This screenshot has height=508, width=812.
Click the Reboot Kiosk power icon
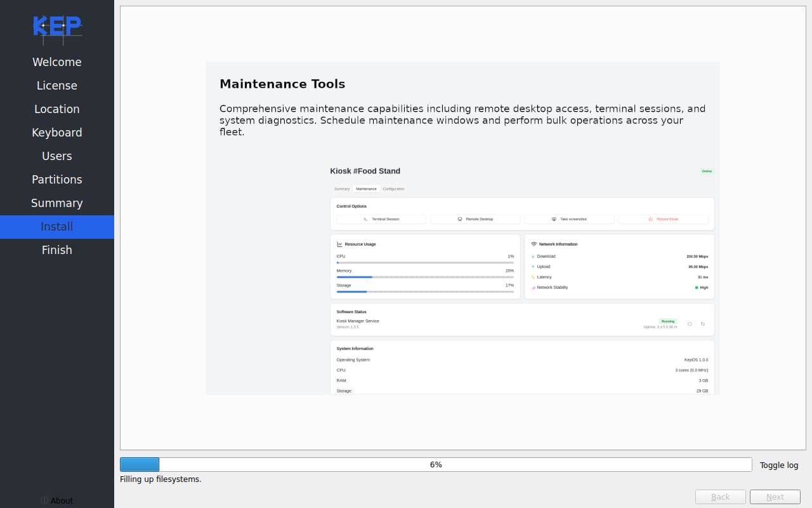650,219
